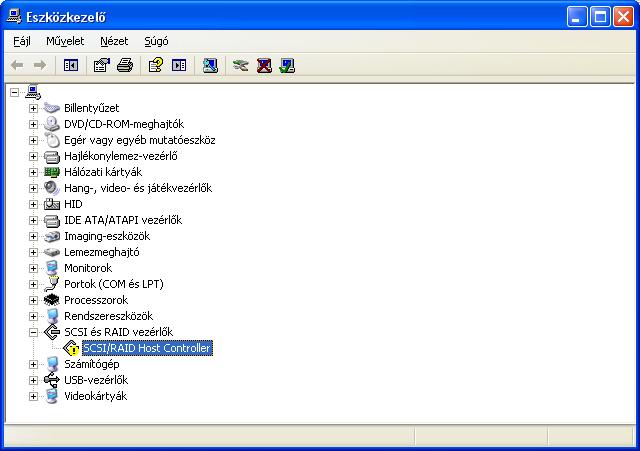
Task: Expand the Rendszereszközök node
Action: pos(33,316)
